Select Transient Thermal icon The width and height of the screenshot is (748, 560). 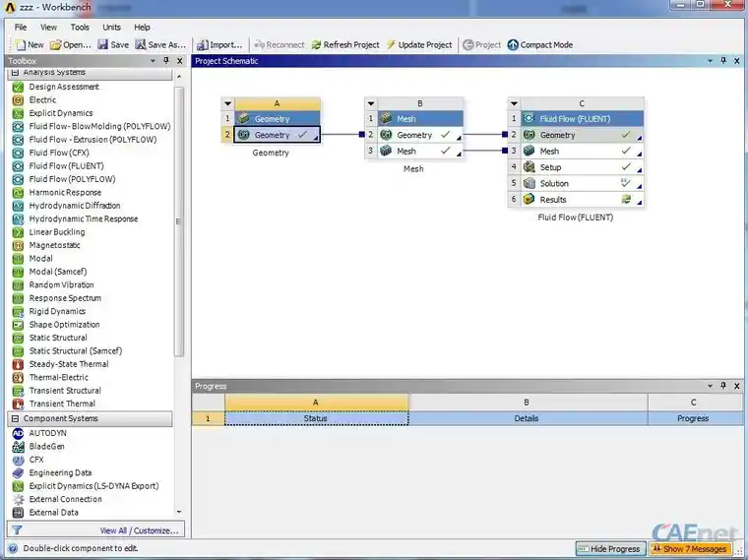[x=18, y=404]
